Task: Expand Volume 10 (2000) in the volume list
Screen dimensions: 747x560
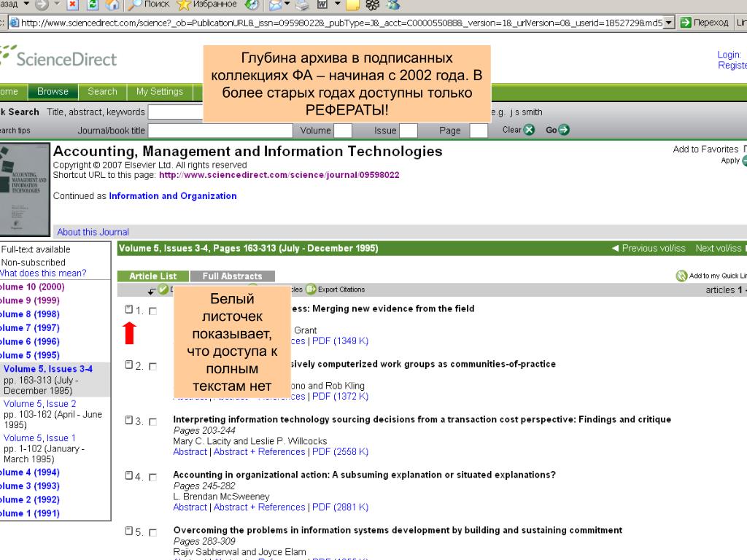Action: click(32, 287)
